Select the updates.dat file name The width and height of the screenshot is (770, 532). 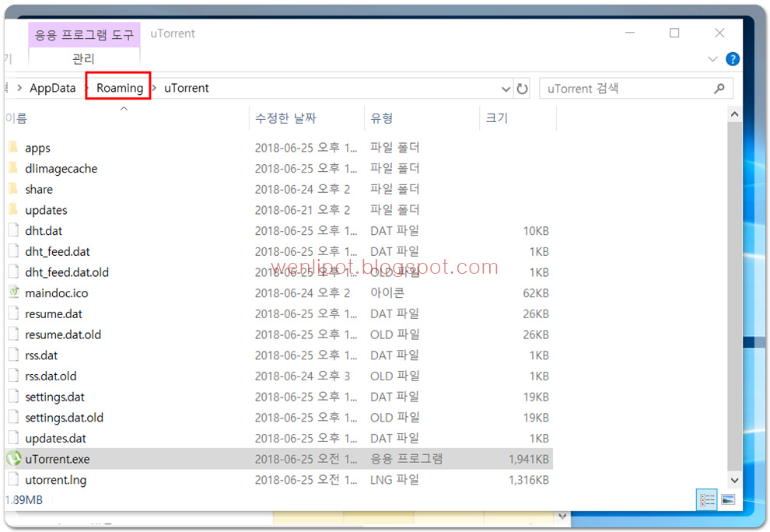(55, 438)
